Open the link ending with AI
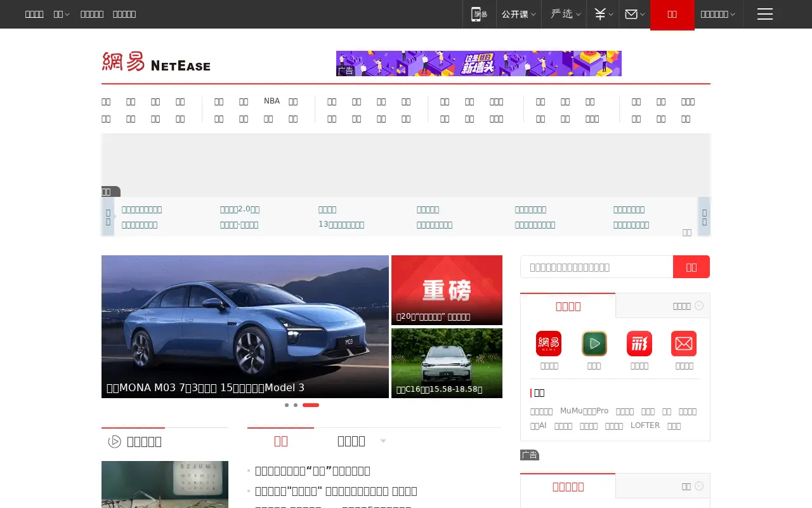The height and width of the screenshot is (508, 812). point(538,425)
